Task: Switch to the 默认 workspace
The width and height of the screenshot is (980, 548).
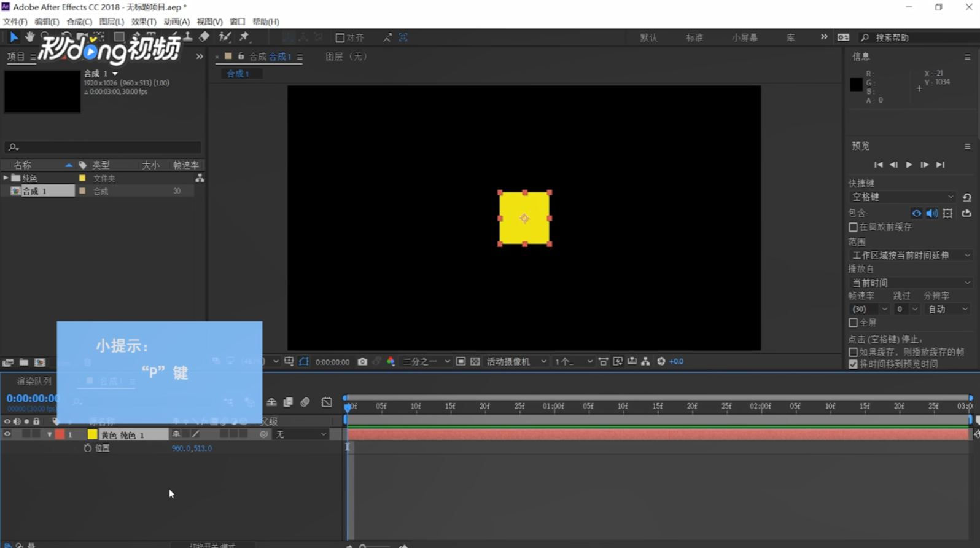Action: [x=648, y=37]
